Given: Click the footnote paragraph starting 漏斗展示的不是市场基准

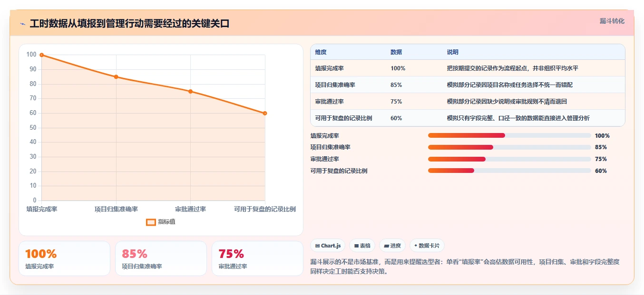Looking at the screenshot, I should click(465, 267).
